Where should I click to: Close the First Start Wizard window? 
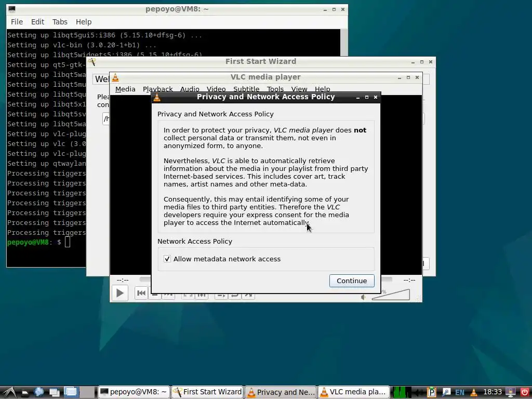click(430, 62)
